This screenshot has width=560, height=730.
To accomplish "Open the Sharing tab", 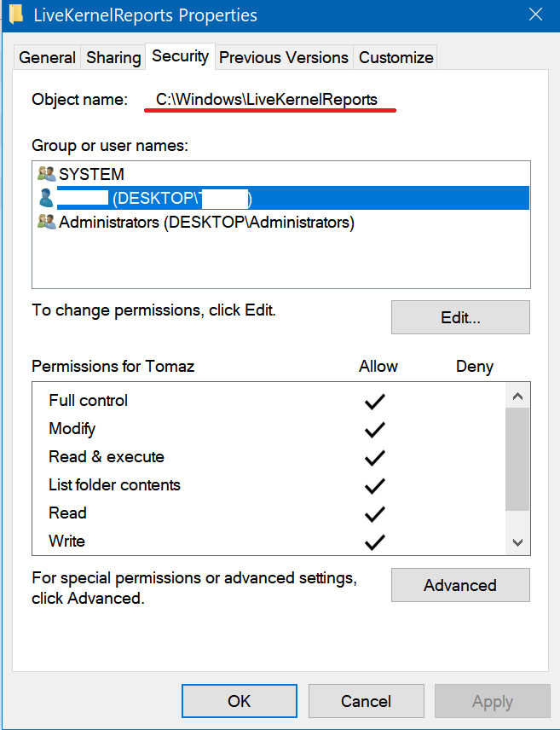I will click(113, 58).
